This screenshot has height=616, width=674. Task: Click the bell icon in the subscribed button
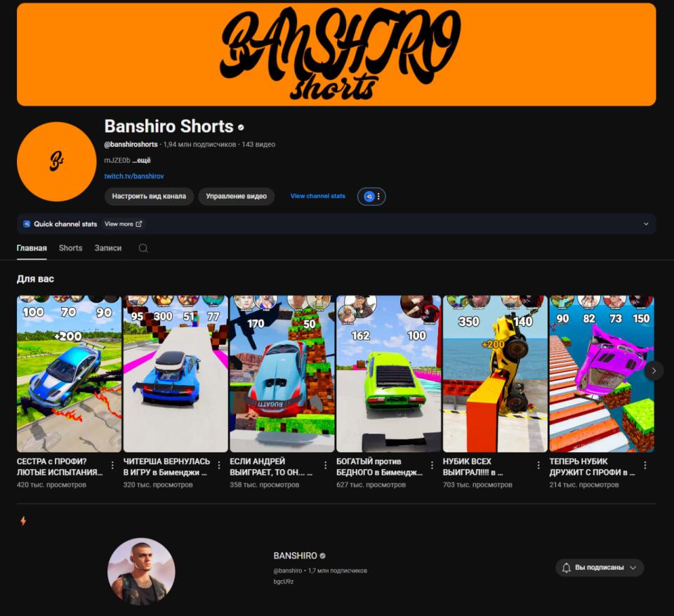coord(567,568)
